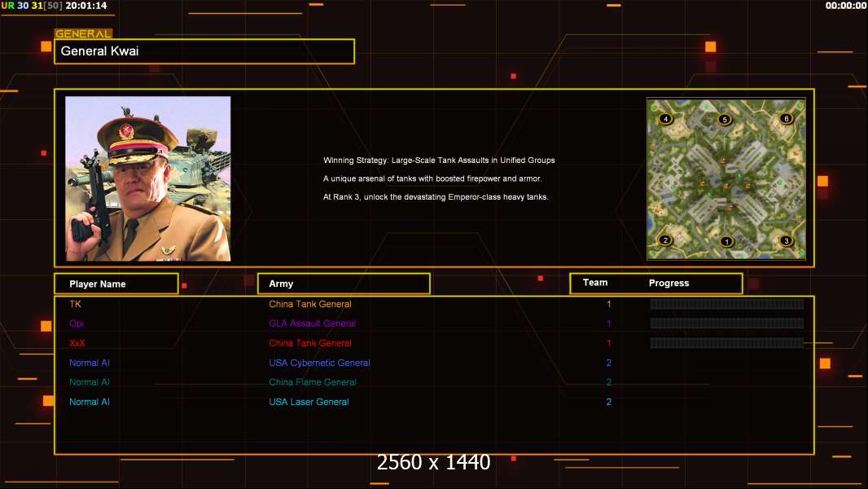Click the Team column header

pos(595,283)
